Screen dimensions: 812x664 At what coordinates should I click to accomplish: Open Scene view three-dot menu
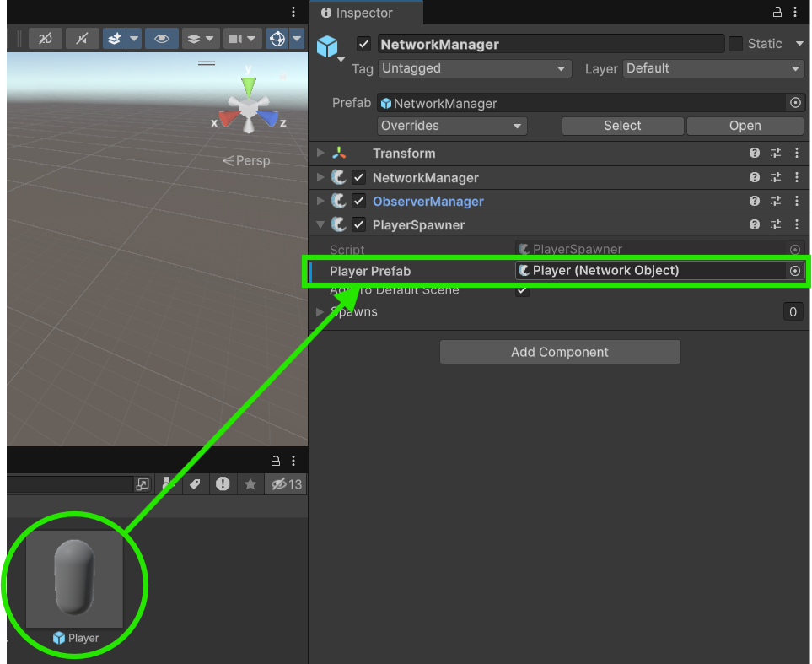click(293, 12)
